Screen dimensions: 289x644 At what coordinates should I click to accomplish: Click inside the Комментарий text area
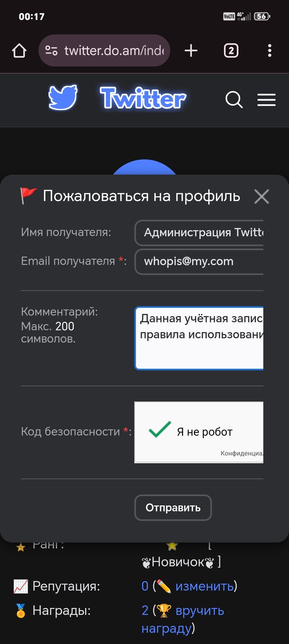tap(199, 338)
